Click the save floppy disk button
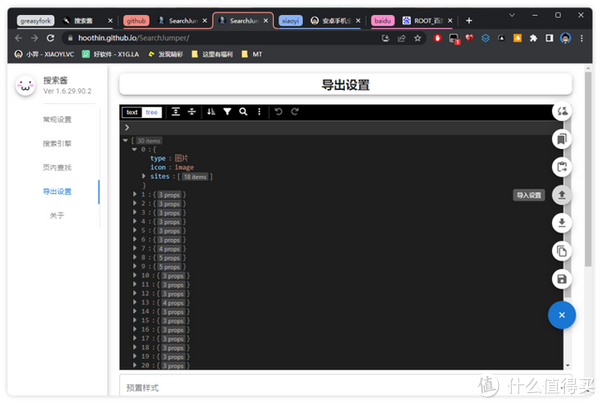Screen dimensions: 600x403 pos(561,279)
